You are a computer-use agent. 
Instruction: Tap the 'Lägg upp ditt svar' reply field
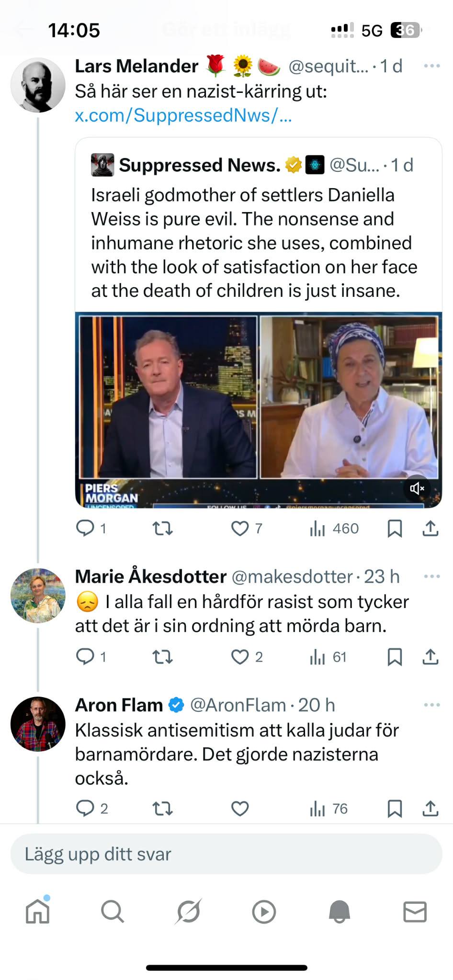(x=226, y=854)
